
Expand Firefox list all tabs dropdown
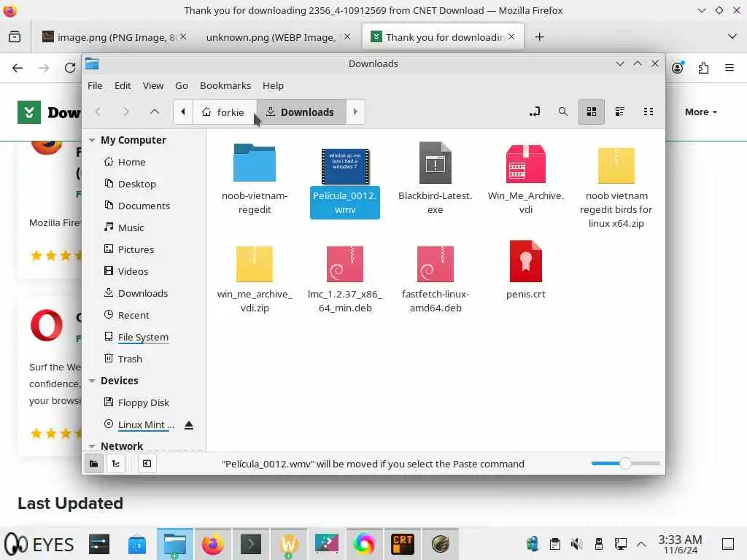pyautogui.click(x=732, y=37)
